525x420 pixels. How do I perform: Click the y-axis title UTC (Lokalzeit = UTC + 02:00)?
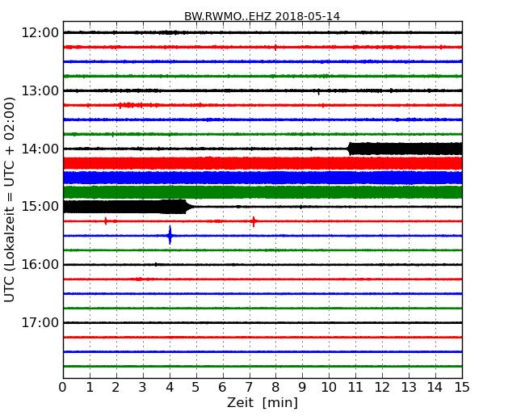(x=10, y=199)
